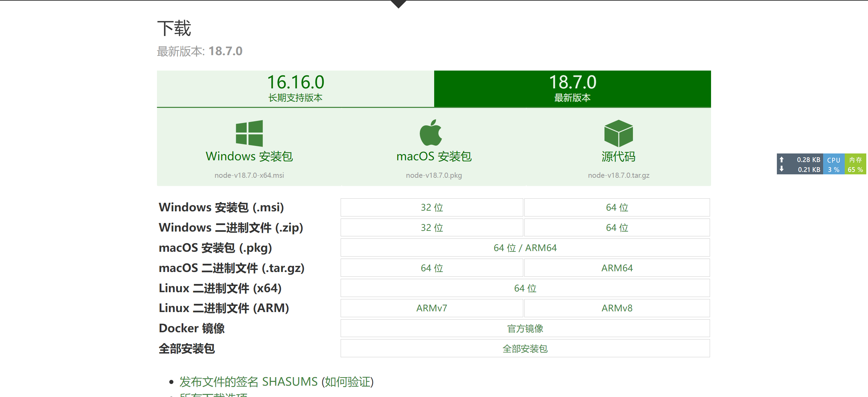Choose 64-bit Windows .zip binary
Viewport: 868px width, 397px height.
coord(617,228)
